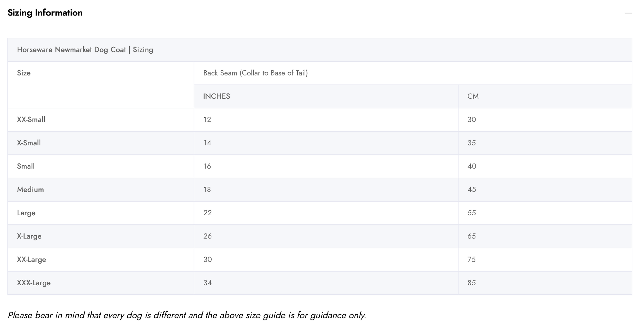Click the X-Small size row label
This screenshot has width=644, height=335.
(29, 143)
